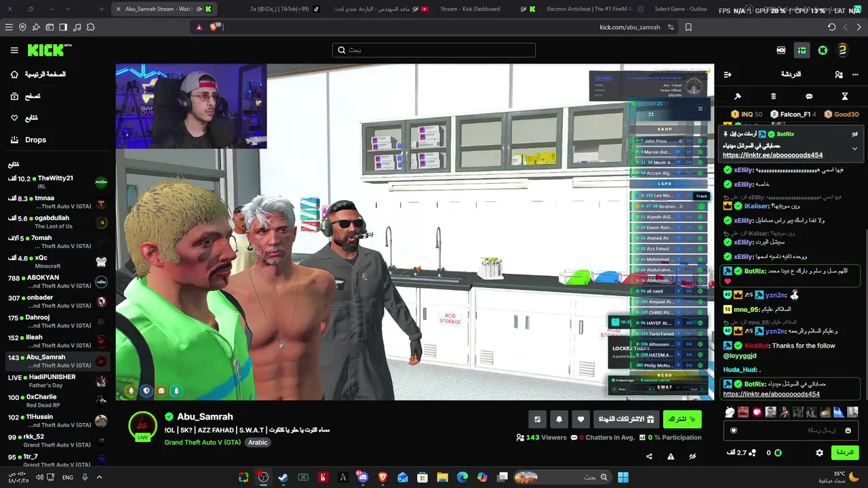Open the Kick hamburger menu
Screen dimensions: 868x488
(14, 50)
